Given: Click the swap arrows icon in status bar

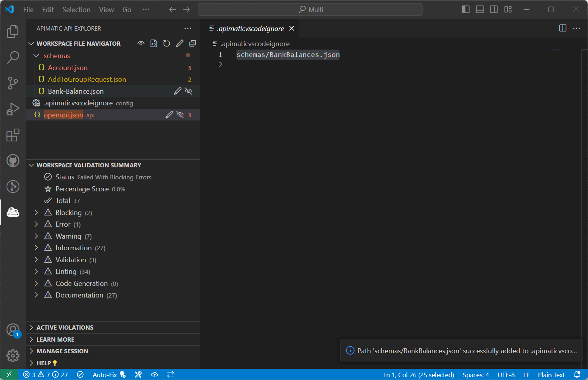Looking at the screenshot, I should (171, 375).
